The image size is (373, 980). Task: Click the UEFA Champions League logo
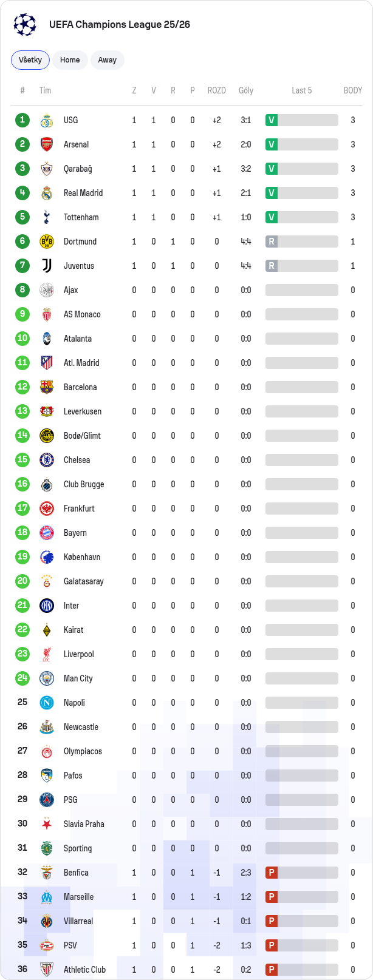(x=25, y=24)
